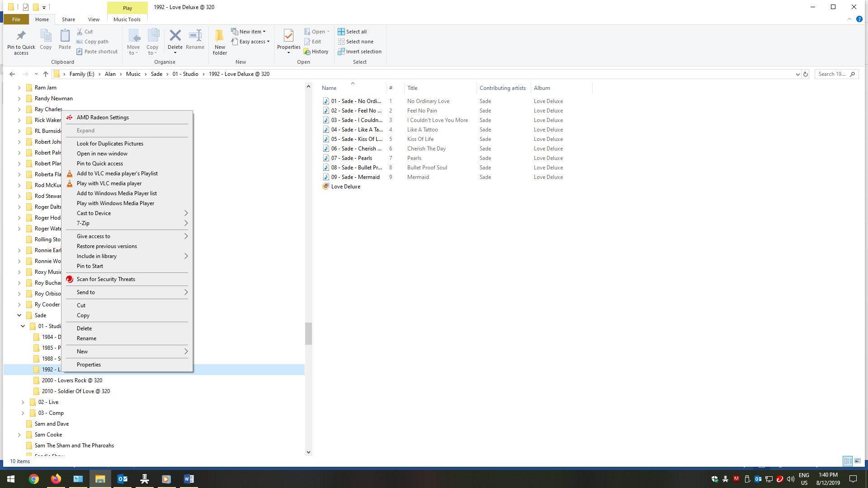The width and height of the screenshot is (868, 488).
Task: Click Copy path in the ribbon
Action: [x=93, y=42]
